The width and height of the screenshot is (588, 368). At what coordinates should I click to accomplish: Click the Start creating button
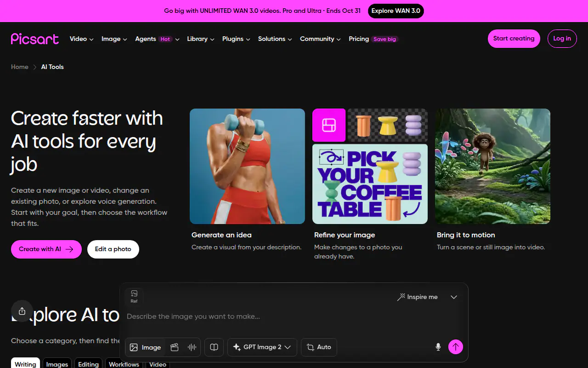(514, 39)
